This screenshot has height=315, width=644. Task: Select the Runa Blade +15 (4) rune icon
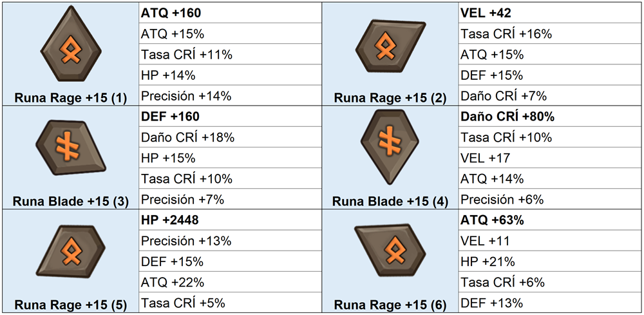[x=391, y=147]
